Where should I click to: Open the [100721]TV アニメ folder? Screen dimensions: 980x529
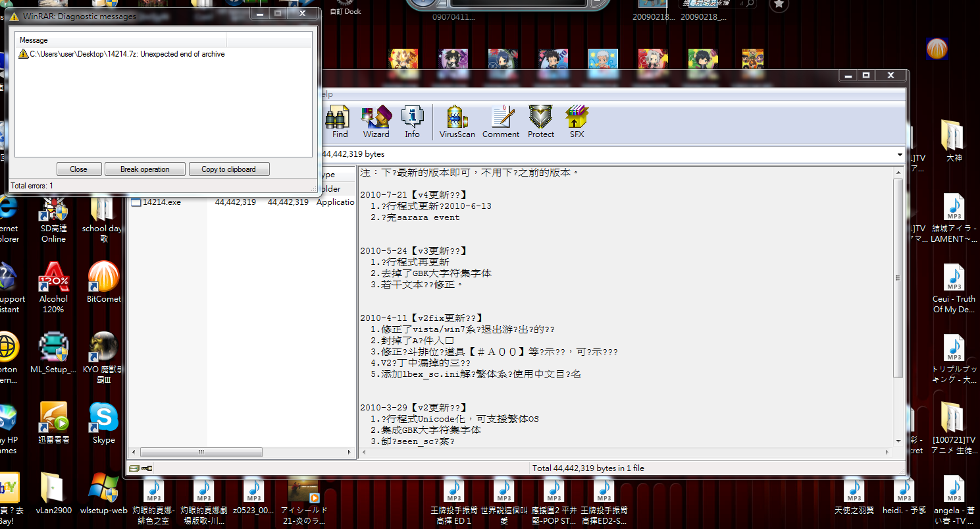[954, 428]
